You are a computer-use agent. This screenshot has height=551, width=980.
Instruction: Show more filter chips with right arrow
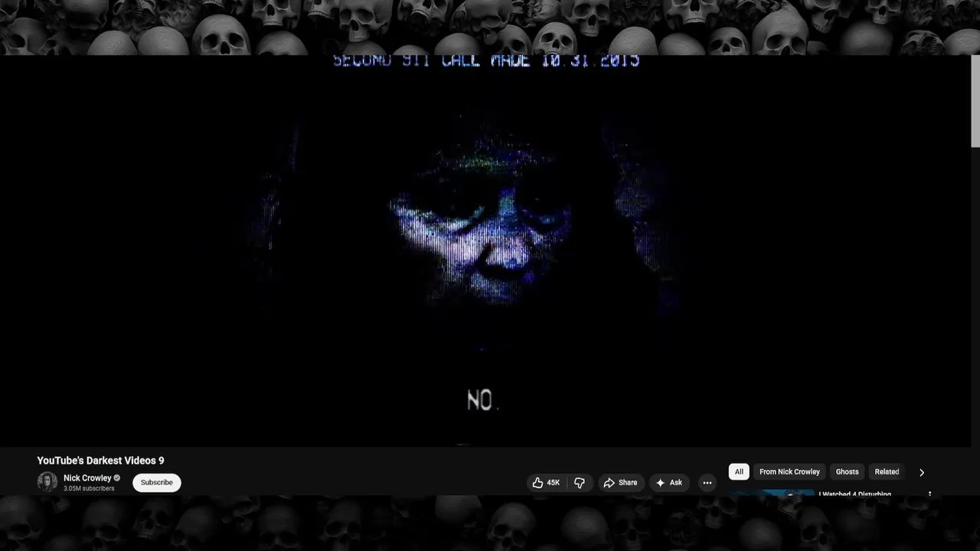pos(922,472)
